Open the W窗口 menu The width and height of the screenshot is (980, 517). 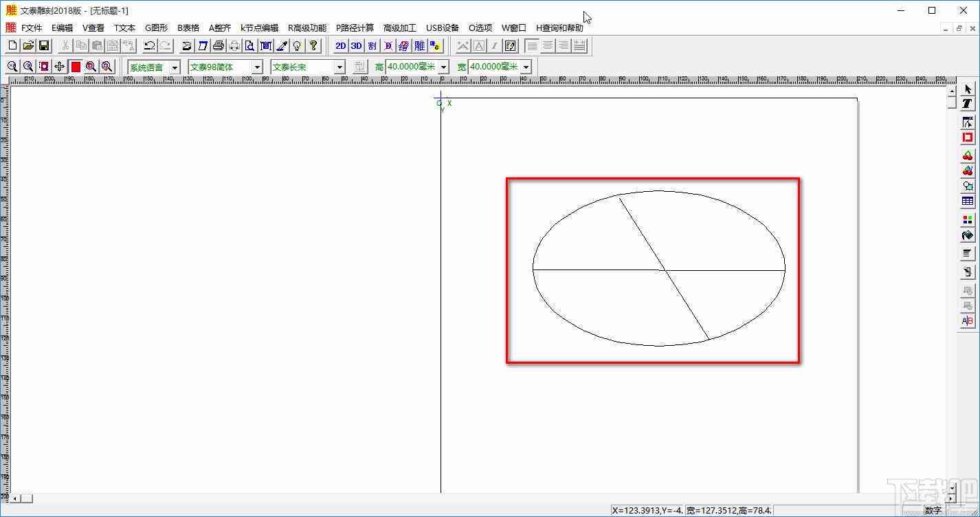(x=513, y=28)
